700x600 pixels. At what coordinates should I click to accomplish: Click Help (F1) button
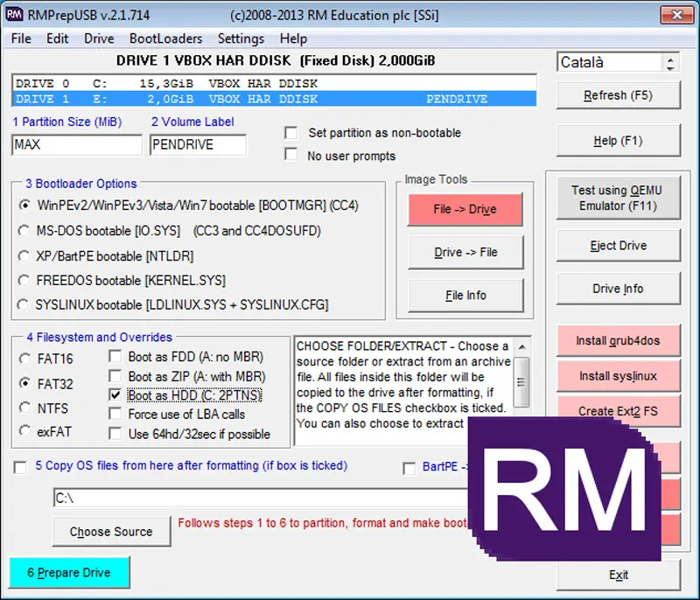pos(618,141)
